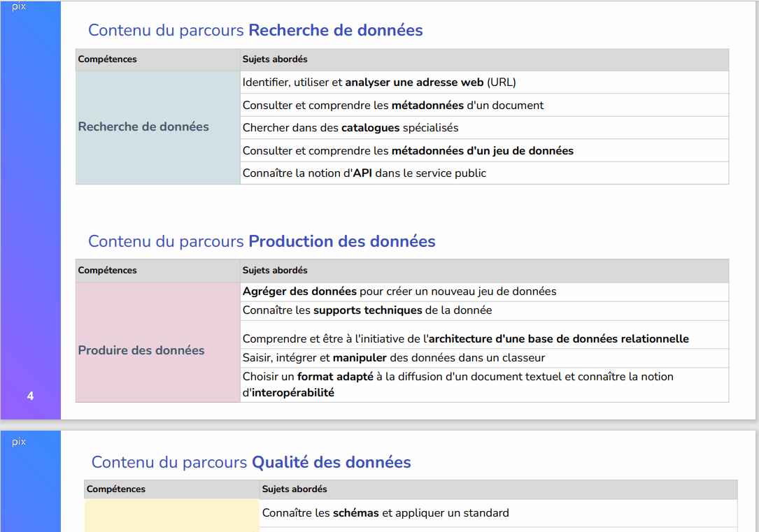Select row 'Agréger des données pour créer'

pos(485,292)
